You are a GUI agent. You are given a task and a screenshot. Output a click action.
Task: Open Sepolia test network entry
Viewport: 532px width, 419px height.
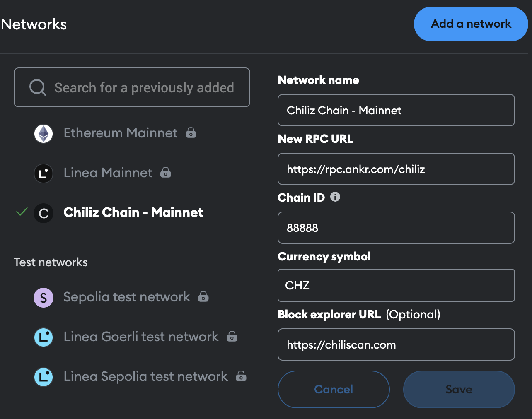pyautogui.click(x=126, y=297)
